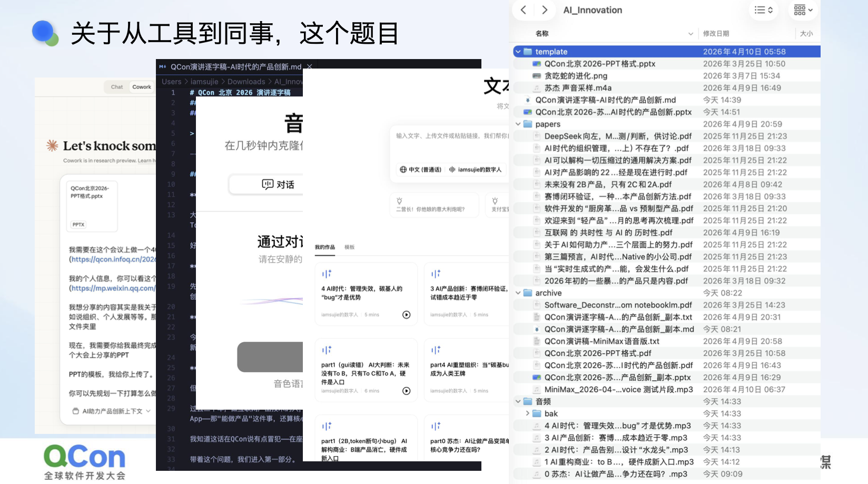The width and height of the screenshot is (868, 484).
Task: Click the template folder icon
Action: click(528, 52)
